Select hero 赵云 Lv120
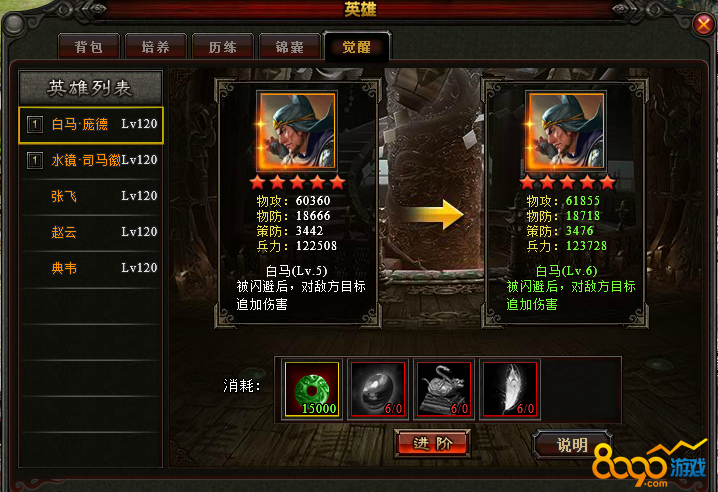Image resolution: width=718 pixels, height=492 pixels. tap(91, 232)
